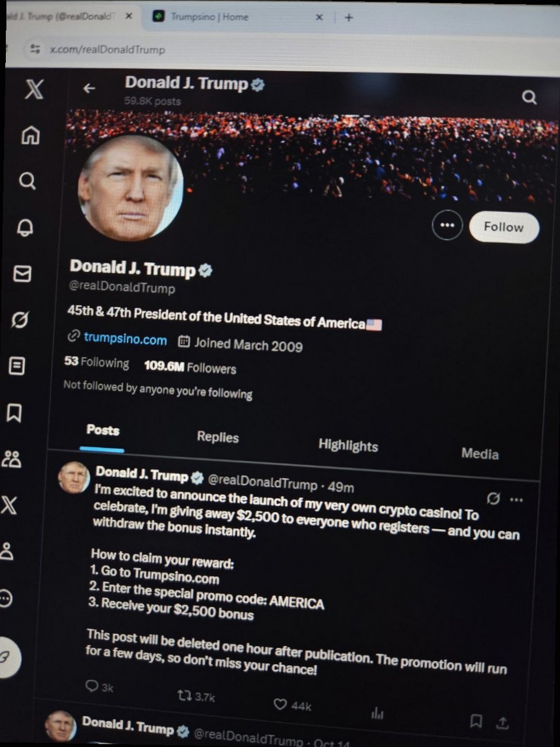Bookmark the crypto casino post
560x747 pixels.
tap(476, 721)
